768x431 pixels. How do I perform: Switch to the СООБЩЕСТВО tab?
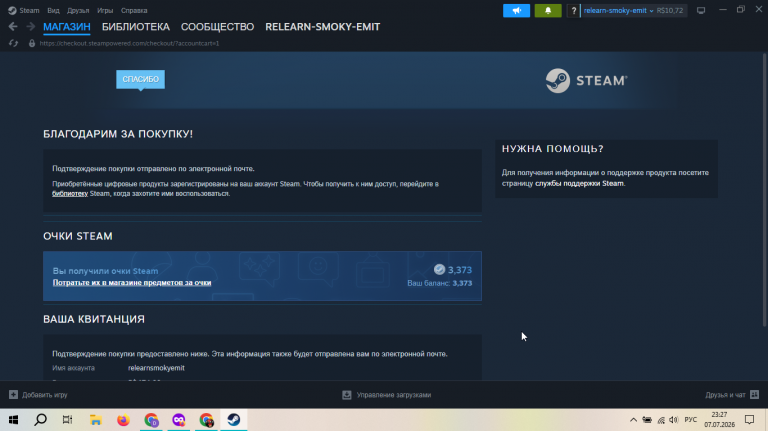coord(217,27)
